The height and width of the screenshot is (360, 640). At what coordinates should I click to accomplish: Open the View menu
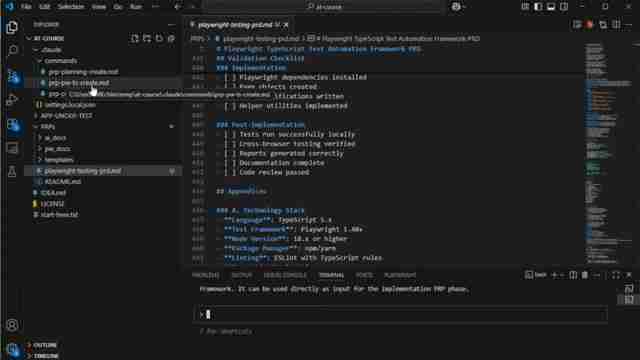pyautogui.click(x=98, y=7)
